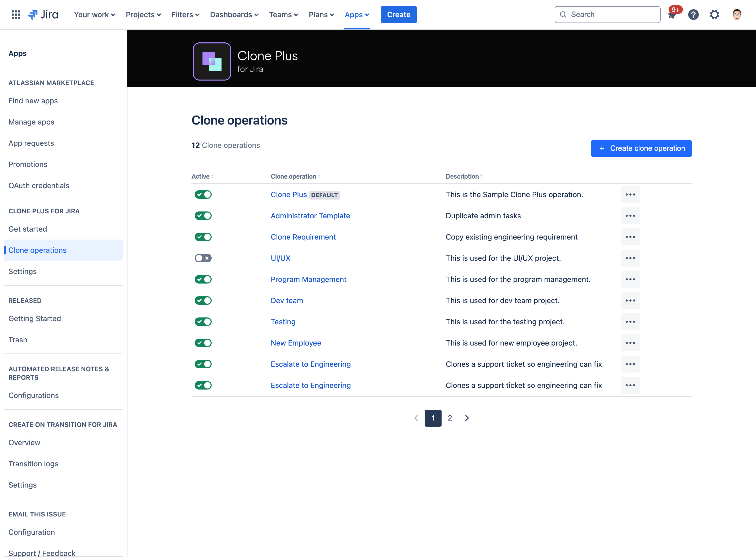This screenshot has height=557, width=756.
Task: Toggle active switch for Clone Plus operation
Action: 203,194
